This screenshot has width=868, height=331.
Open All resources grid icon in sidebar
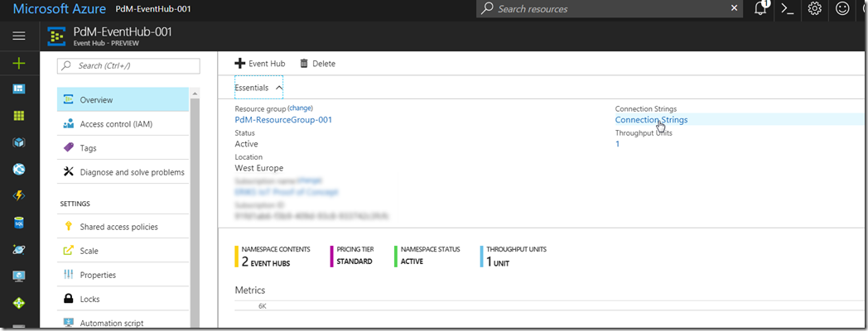(x=19, y=116)
